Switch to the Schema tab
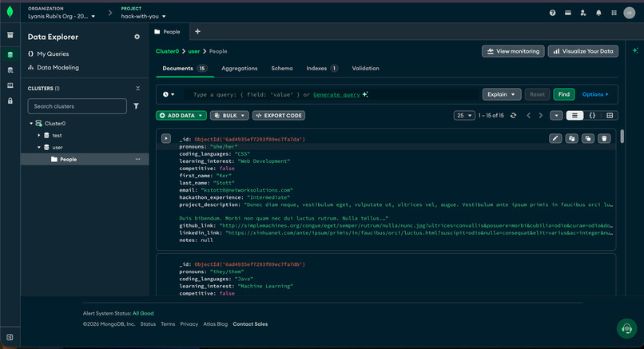The height and width of the screenshot is (349, 644). pyautogui.click(x=282, y=68)
